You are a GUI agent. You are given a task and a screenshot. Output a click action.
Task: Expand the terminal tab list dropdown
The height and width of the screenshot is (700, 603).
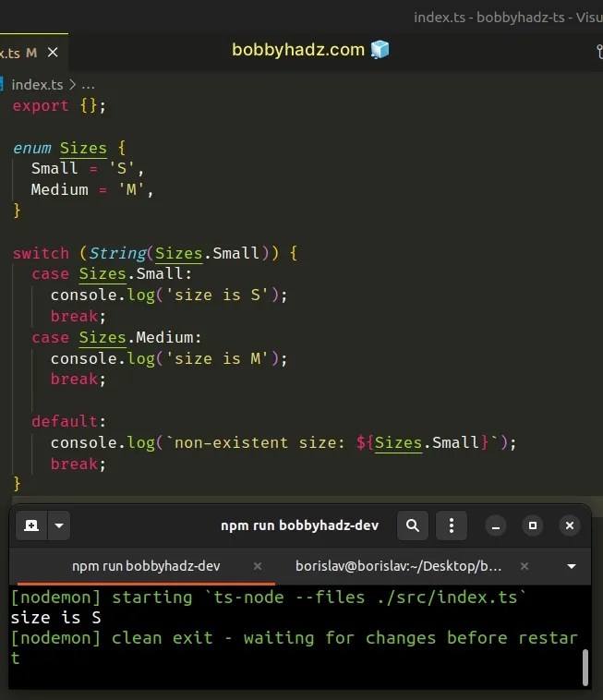click(572, 566)
